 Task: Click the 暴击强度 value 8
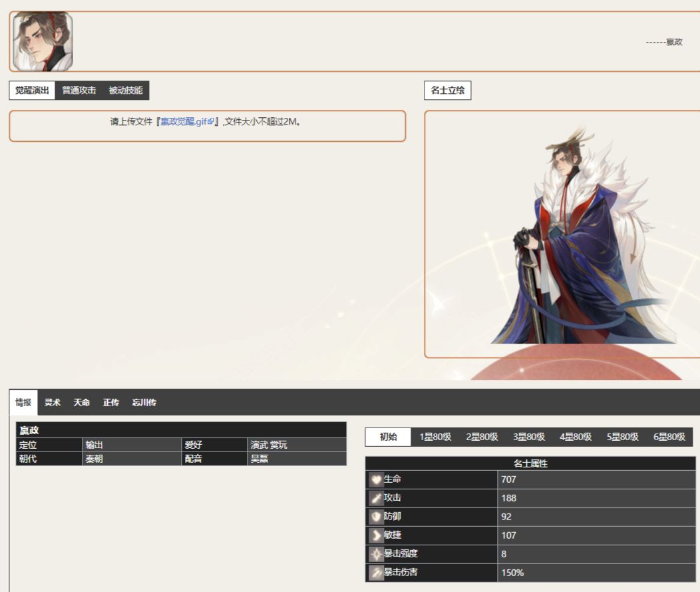[x=596, y=554]
